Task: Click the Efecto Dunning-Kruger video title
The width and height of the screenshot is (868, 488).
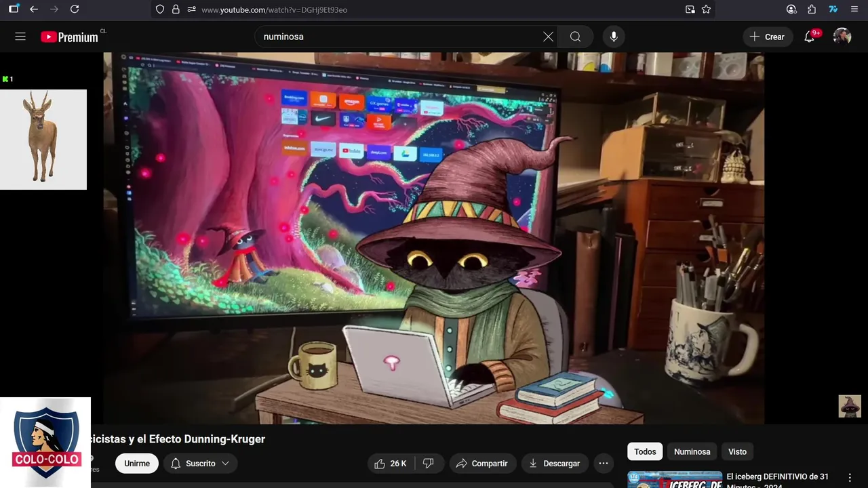Action: pos(178,439)
